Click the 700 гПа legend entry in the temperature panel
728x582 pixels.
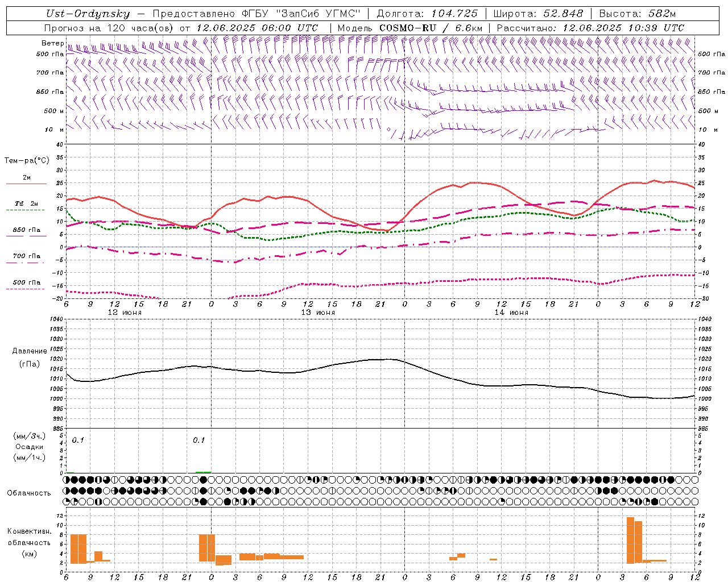pos(26,256)
